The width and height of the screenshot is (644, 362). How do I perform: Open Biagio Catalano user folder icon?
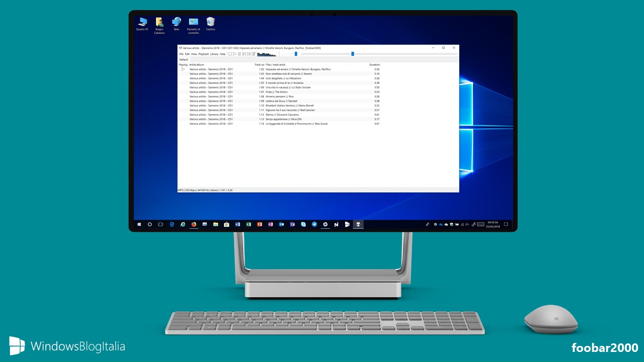[x=159, y=26]
